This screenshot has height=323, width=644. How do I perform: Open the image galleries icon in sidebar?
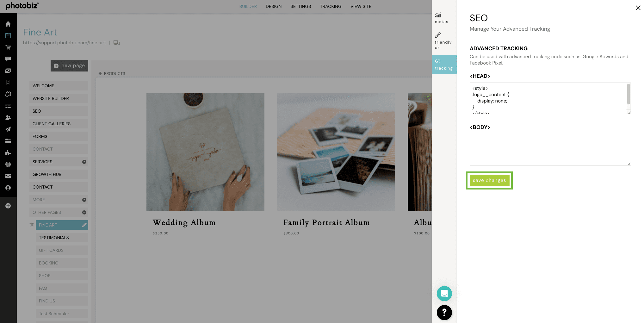(8, 71)
